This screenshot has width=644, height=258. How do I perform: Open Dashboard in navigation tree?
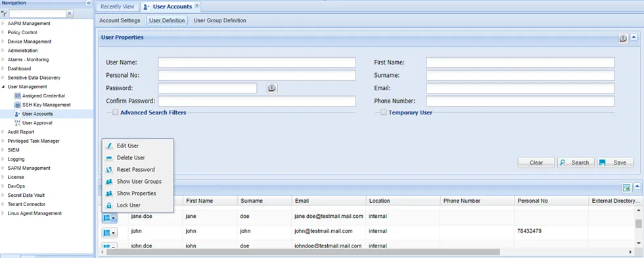[x=19, y=68]
